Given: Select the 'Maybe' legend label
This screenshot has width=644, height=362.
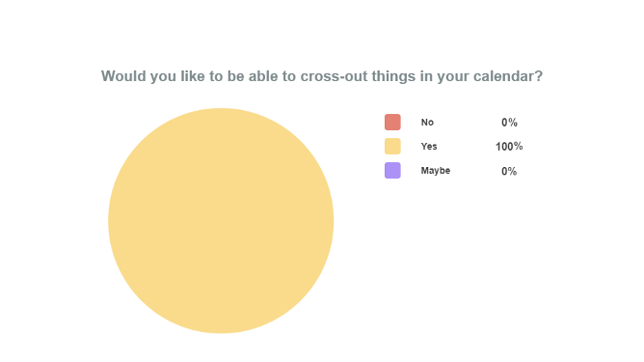Looking at the screenshot, I should (436, 170).
